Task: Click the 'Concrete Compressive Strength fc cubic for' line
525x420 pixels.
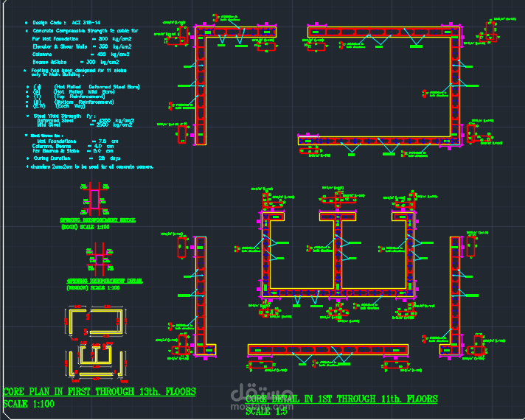Action: click(x=85, y=31)
